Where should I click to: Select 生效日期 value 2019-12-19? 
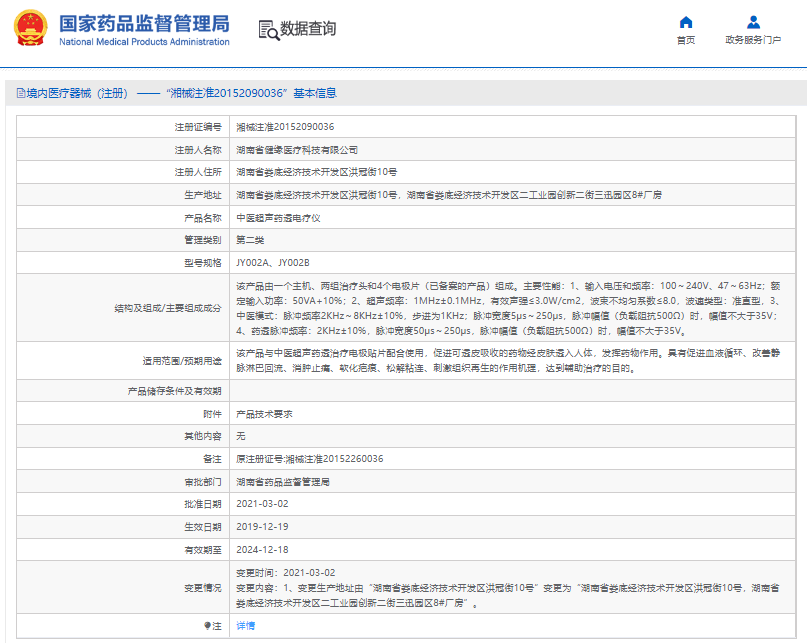[262, 527]
